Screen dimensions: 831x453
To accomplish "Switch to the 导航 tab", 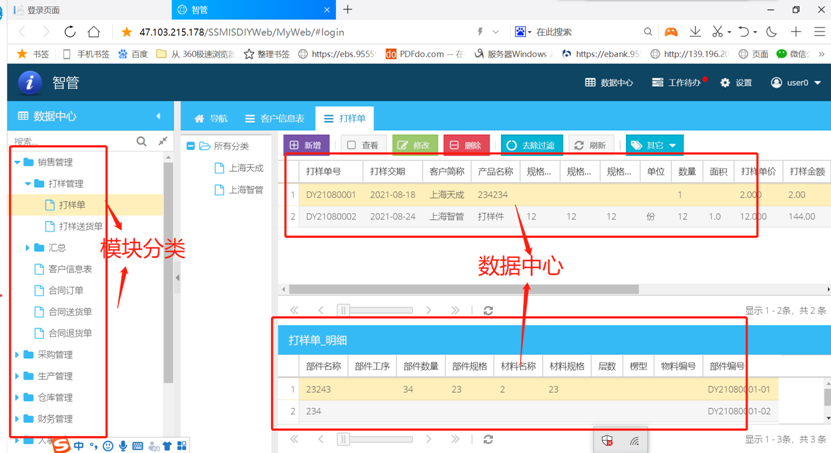I will click(210, 119).
